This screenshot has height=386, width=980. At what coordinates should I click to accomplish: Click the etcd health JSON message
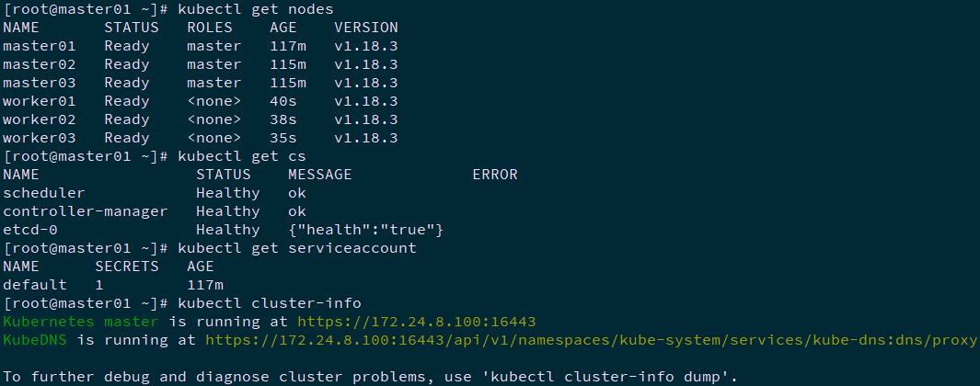[x=366, y=230]
